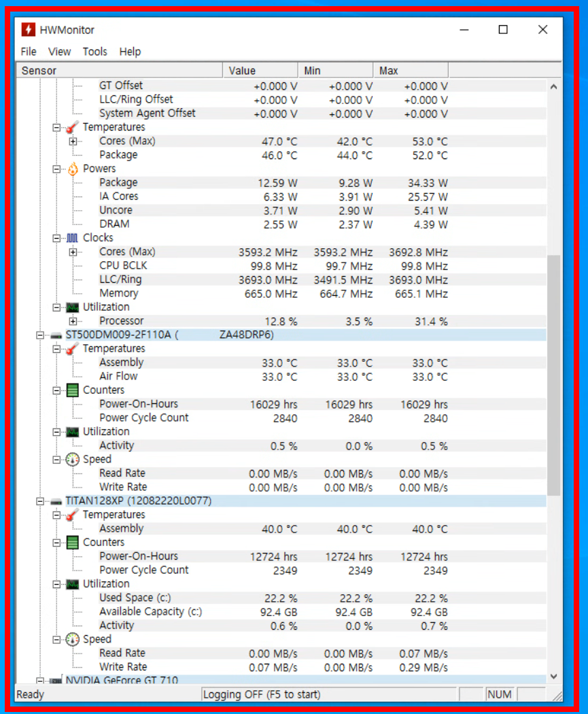This screenshot has width=588, height=714.
Task: Expand the Processor utilization row
Action: tap(73, 322)
